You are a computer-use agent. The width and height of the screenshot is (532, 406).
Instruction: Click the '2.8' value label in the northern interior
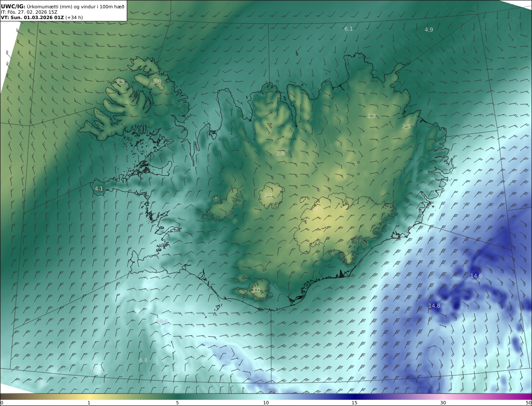pos(281,153)
